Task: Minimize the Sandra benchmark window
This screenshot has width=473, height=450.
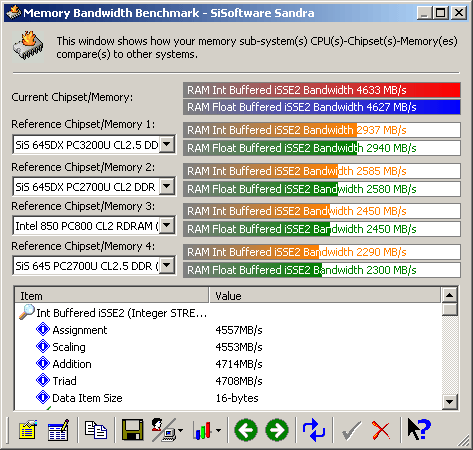Action: (x=425, y=13)
